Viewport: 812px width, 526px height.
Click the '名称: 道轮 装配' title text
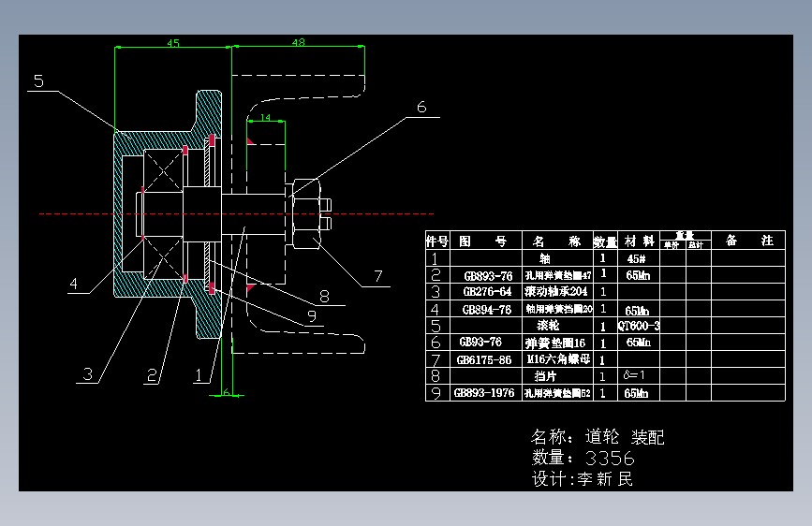[x=598, y=437]
